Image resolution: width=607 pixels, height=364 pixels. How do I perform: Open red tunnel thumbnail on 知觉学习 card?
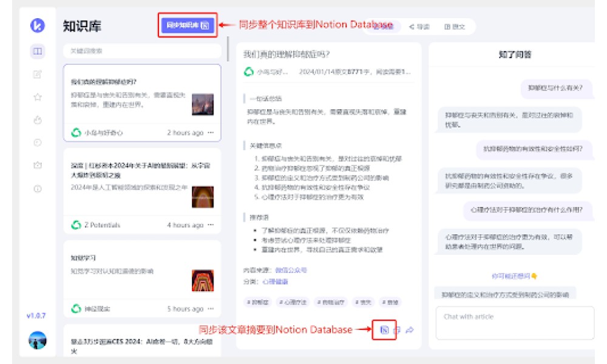(203, 280)
